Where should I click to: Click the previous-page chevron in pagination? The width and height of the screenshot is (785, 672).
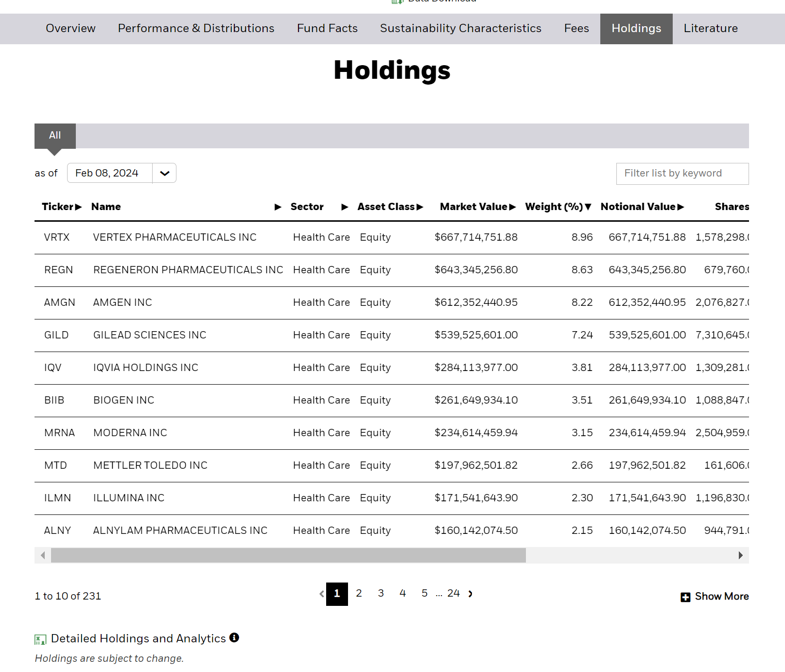pos(321,594)
